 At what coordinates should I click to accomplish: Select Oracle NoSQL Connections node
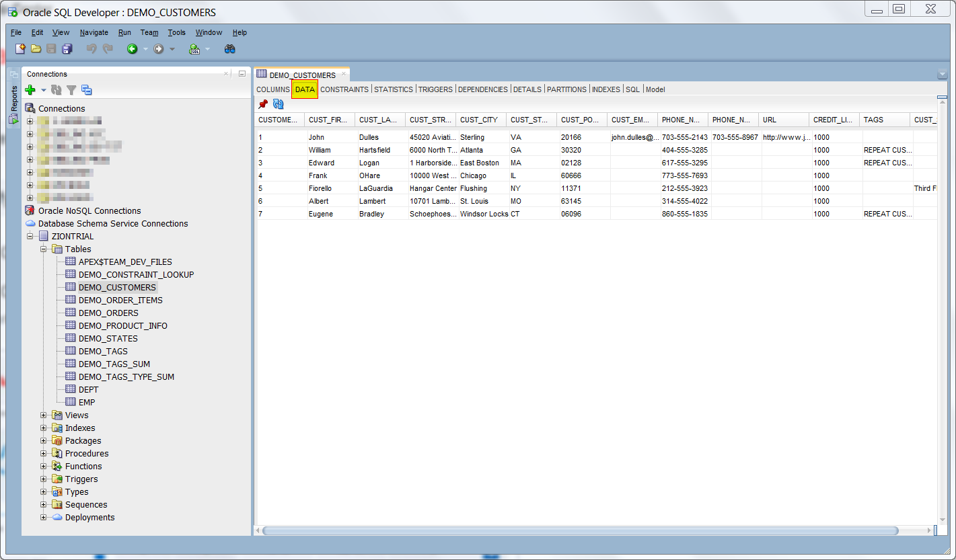(89, 211)
